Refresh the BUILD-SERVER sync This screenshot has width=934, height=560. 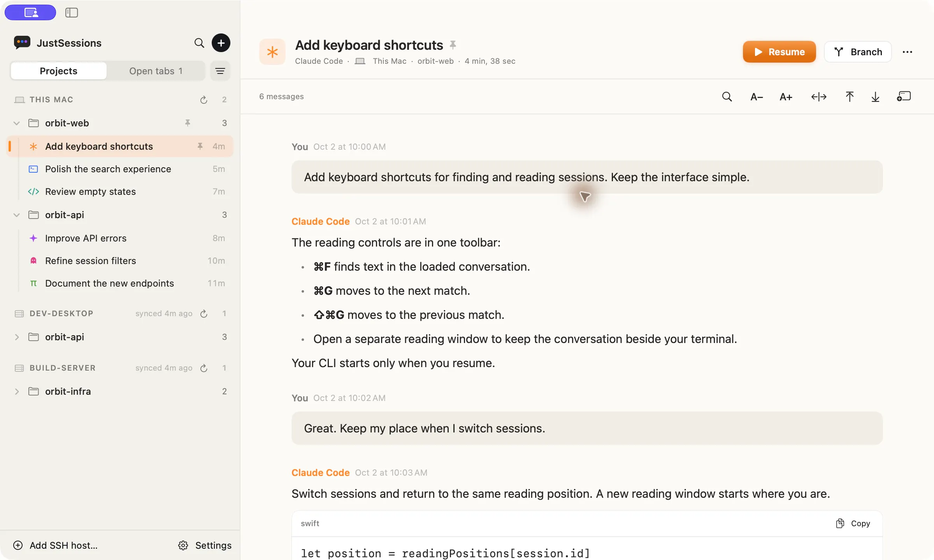coord(204,368)
